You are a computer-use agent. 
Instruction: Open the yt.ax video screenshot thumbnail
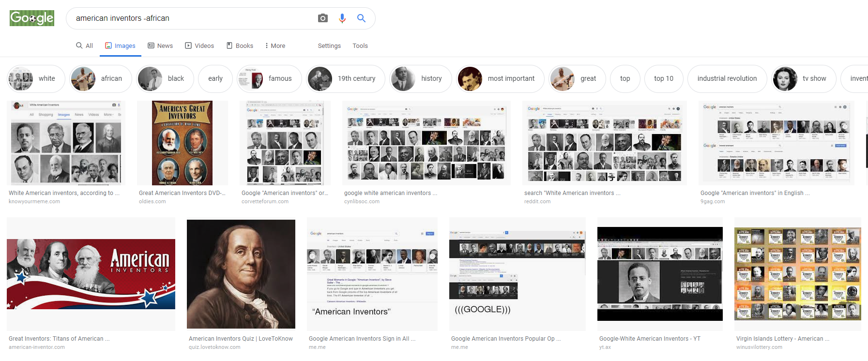pos(660,274)
